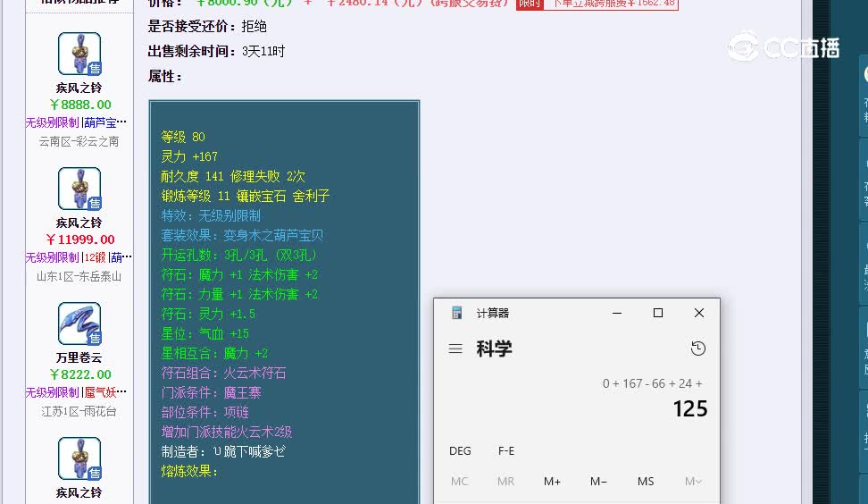Click the 符石：灵力 +1.5 line
Image resolution: width=868 pixels, height=504 pixels.
209,314
